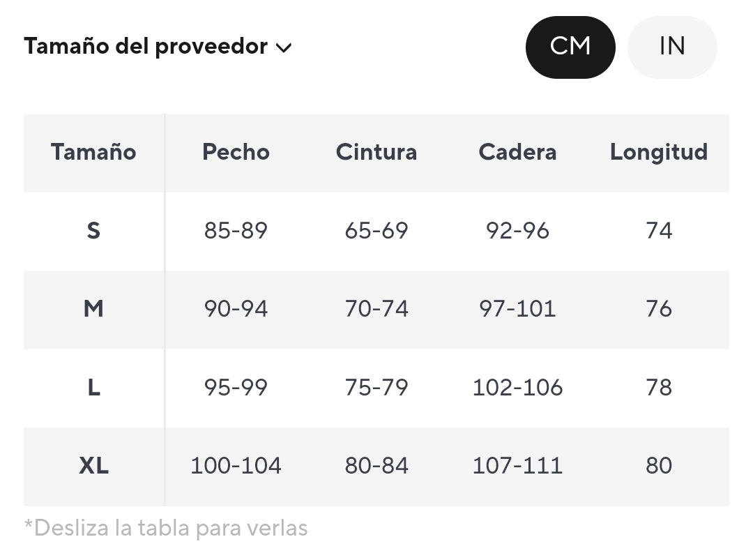Expand the Tamaño del proveedor dropdown chevron
This screenshot has width=753, height=560.
pos(284,48)
